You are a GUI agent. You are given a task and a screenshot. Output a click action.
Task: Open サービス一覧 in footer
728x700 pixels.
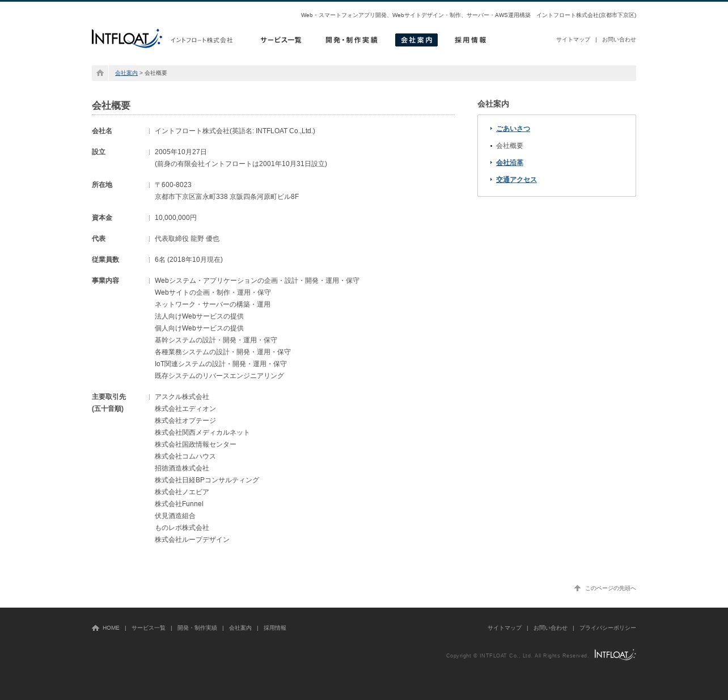pos(149,628)
